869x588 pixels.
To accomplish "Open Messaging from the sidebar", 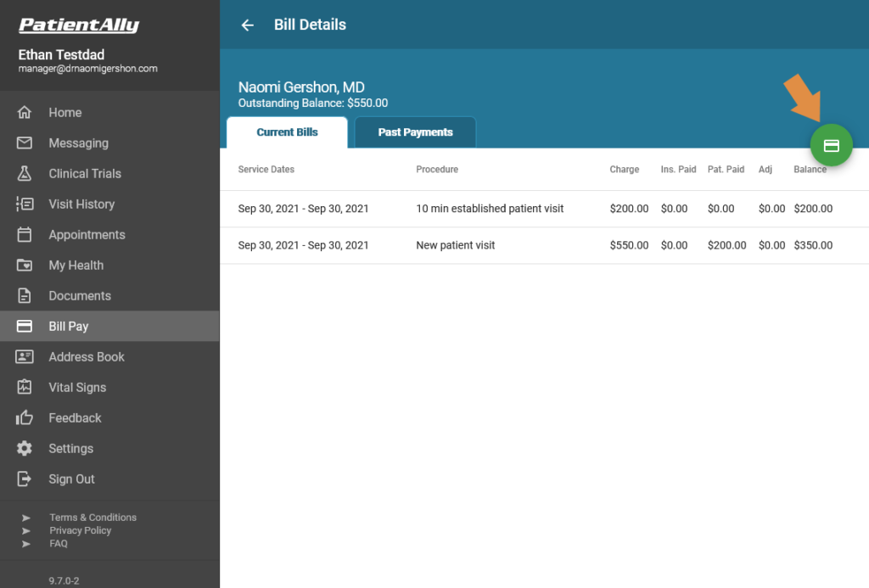I will click(x=109, y=143).
